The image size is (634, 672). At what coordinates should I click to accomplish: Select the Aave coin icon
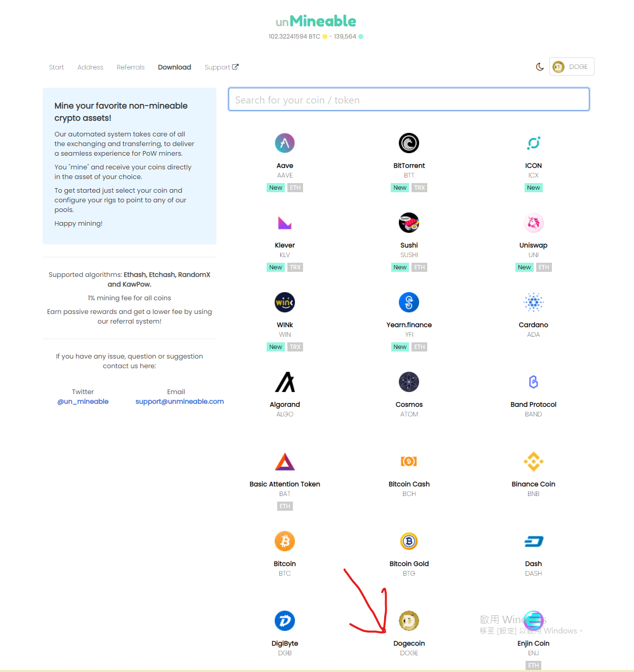pos(285,143)
